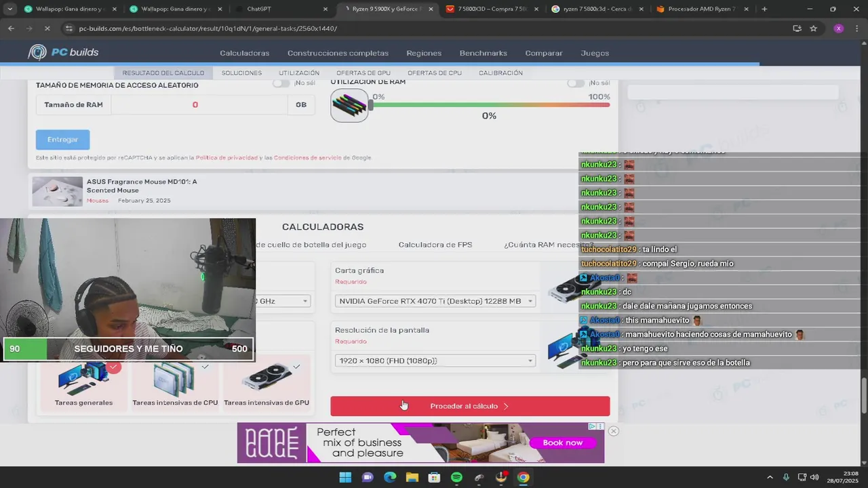Open the Condiciones de servicio link
This screenshot has width=868, height=488.
[x=308, y=158]
